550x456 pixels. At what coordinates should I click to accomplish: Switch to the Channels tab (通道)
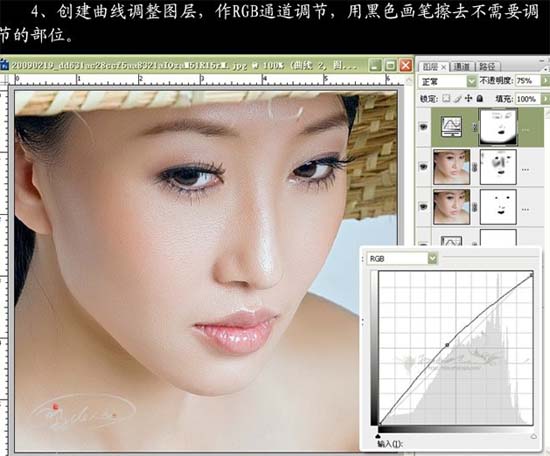tap(462, 66)
